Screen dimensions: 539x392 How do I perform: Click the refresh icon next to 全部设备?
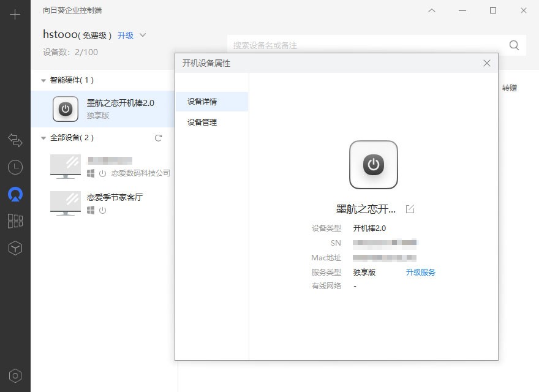(x=158, y=138)
